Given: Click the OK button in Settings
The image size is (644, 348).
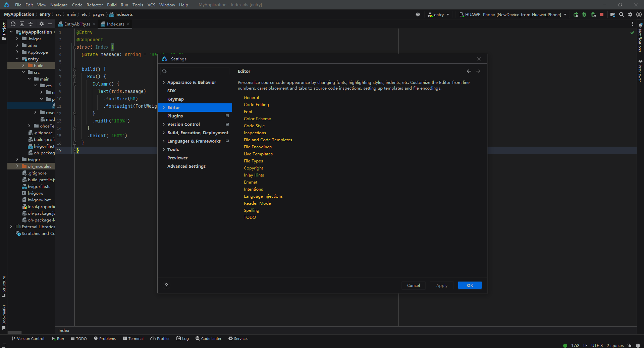Looking at the screenshot, I should [x=470, y=285].
